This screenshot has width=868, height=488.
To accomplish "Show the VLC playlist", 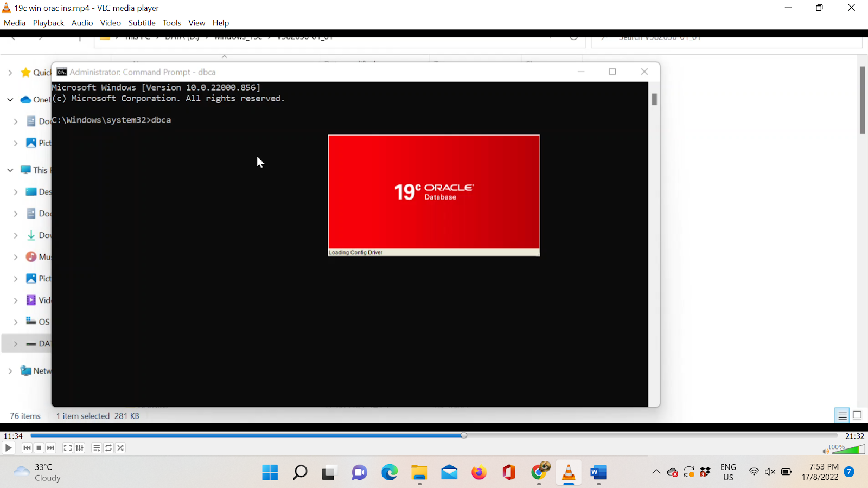I will pyautogui.click(x=97, y=448).
